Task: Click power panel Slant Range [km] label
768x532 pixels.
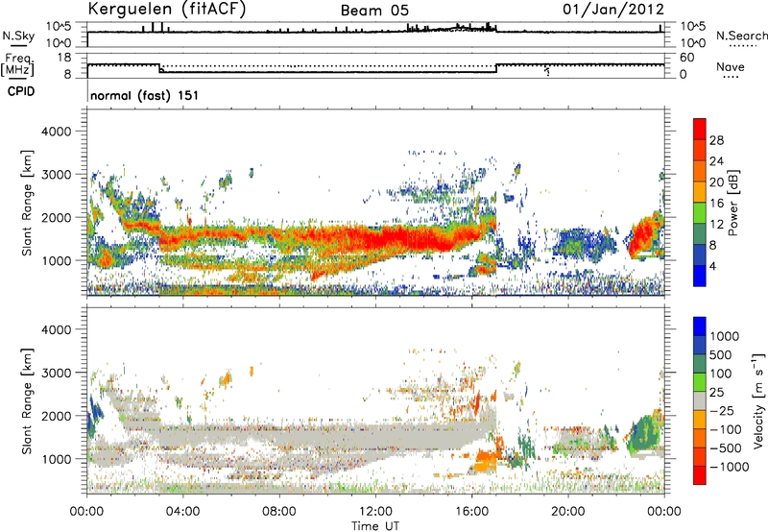Action: pyautogui.click(x=27, y=203)
